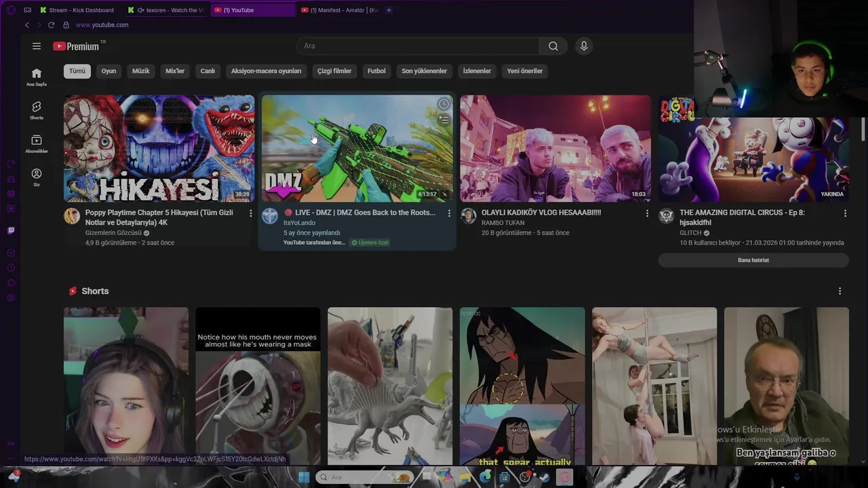Show Canlı live videos

pyautogui.click(x=208, y=71)
